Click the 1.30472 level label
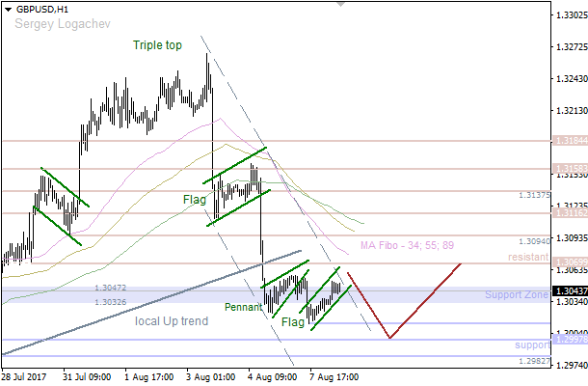The image size is (588, 386). click(111, 288)
